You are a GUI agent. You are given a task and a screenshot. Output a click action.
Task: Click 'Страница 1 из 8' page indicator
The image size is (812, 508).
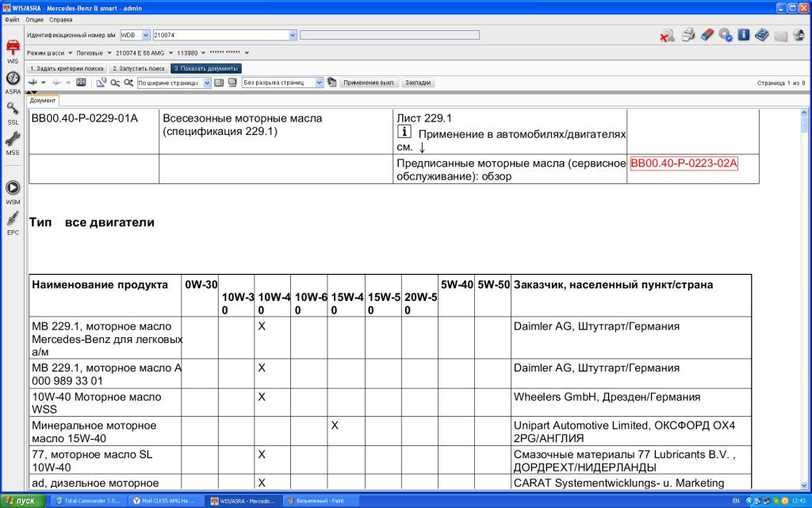(x=781, y=83)
